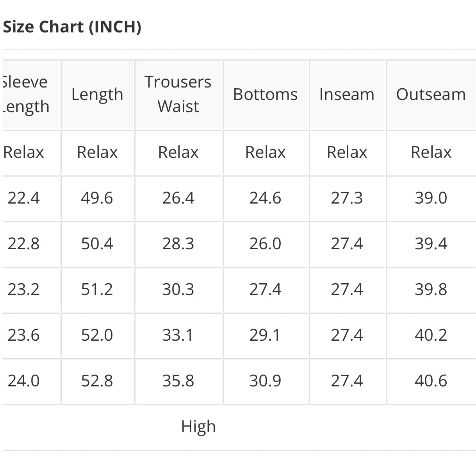Select the 49.6 length value

97,198
